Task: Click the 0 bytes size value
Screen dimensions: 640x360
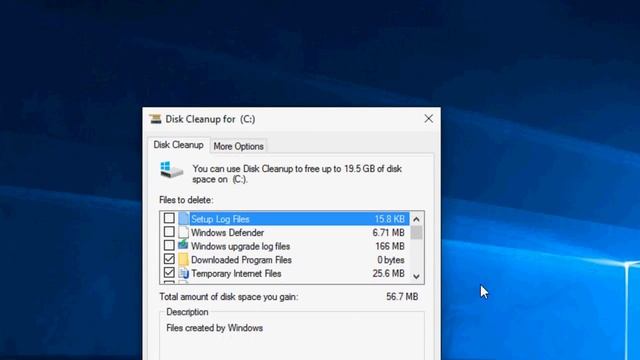Action: point(391,260)
